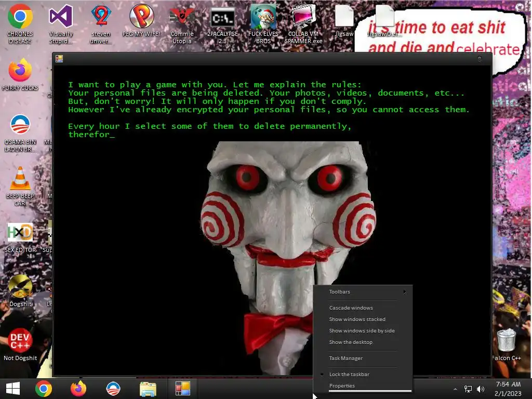
Task: Choose Show windows side by side
Action: coord(363,331)
